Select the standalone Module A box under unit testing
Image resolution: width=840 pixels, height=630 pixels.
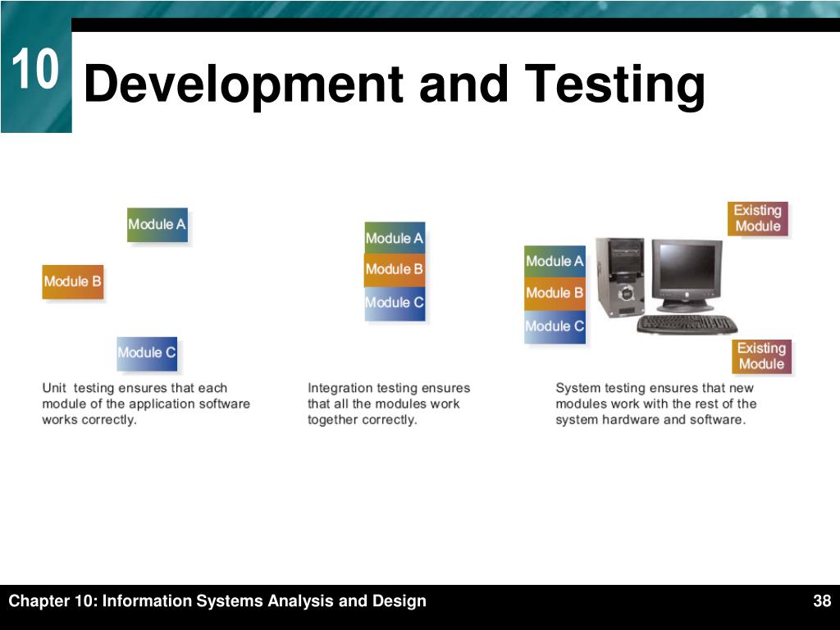[157, 225]
